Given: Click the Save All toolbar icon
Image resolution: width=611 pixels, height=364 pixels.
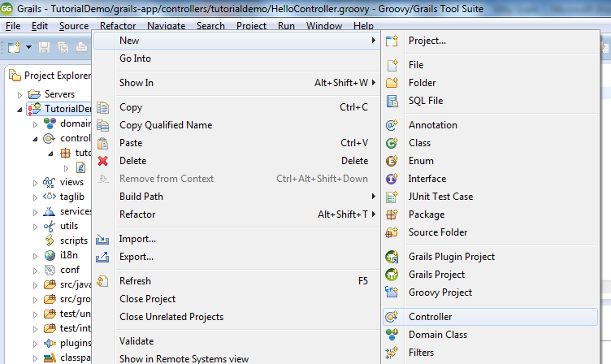Looking at the screenshot, I should pyautogui.click(x=63, y=48).
